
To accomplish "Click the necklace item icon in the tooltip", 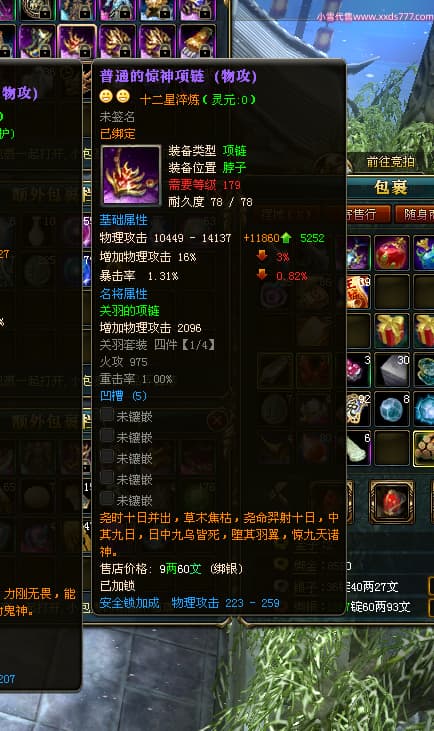I will 131,175.
